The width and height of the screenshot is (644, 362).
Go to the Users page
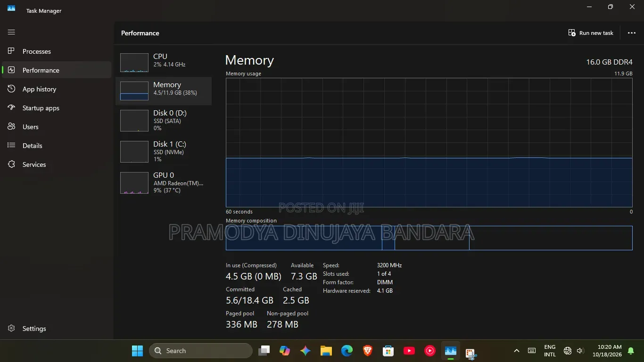tap(57, 127)
